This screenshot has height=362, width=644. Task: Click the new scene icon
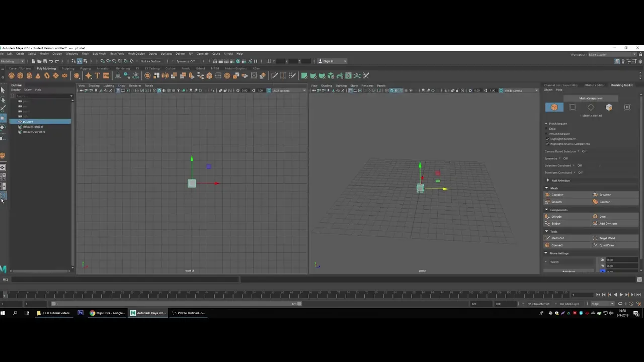click(33, 61)
